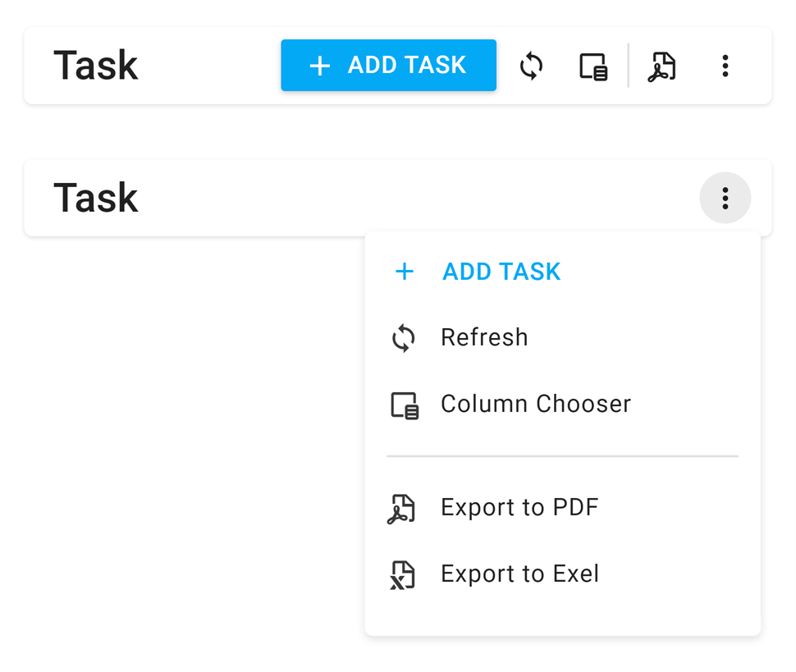Open the top toolbar's three-dot overflow menu
Viewport: 796px width, 672px height.
click(725, 66)
